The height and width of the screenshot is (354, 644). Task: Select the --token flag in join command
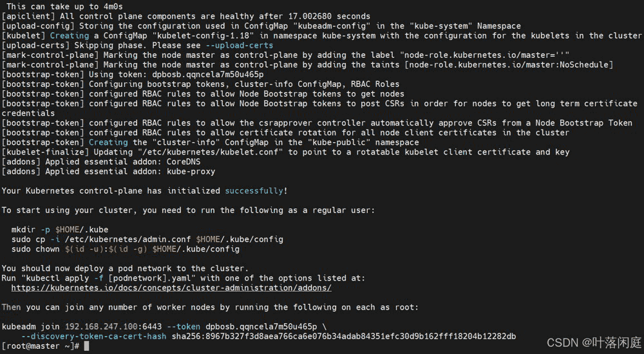pos(184,326)
